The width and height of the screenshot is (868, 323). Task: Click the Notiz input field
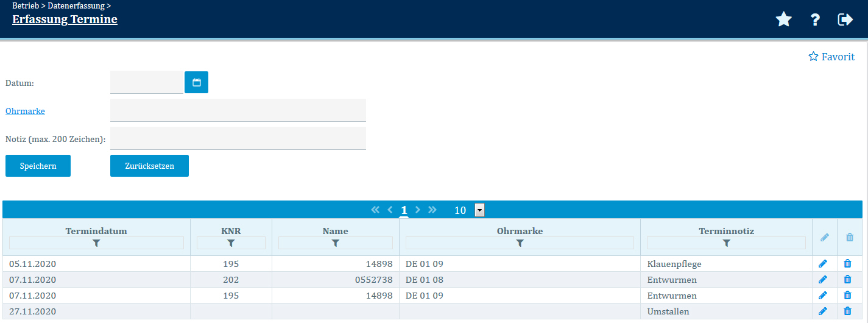(238, 138)
